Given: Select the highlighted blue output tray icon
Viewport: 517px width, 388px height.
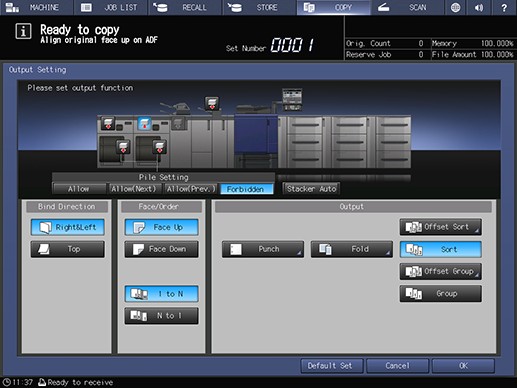Looking at the screenshot, I should [x=144, y=124].
